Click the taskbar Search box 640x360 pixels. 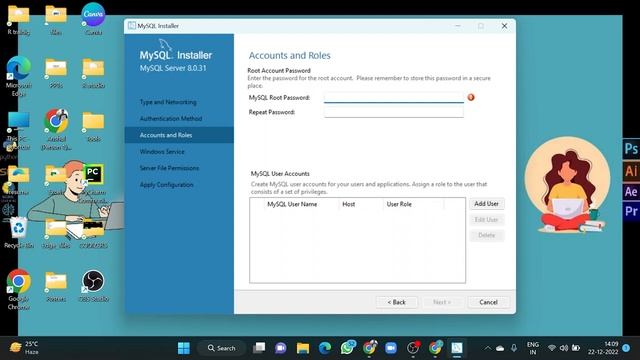[x=222, y=348]
